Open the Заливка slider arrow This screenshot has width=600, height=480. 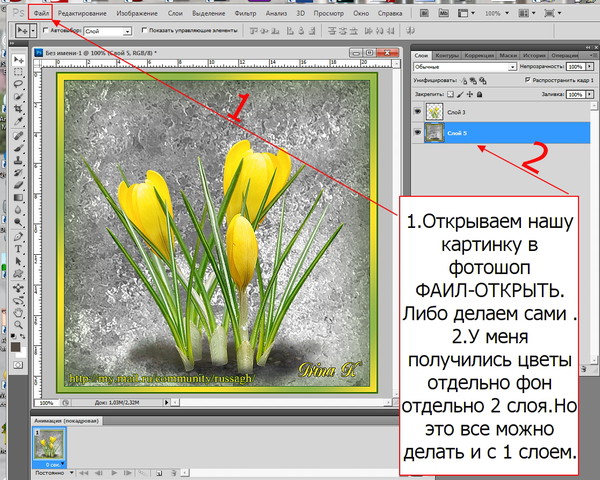coord(590,94)
